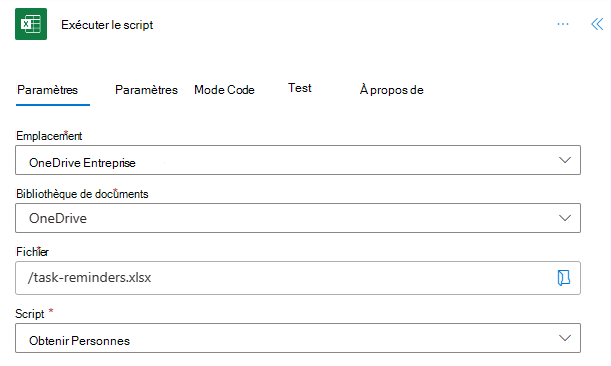611x366 pixels.
Task: Click the green Excel connector icon
Action: 31,24
